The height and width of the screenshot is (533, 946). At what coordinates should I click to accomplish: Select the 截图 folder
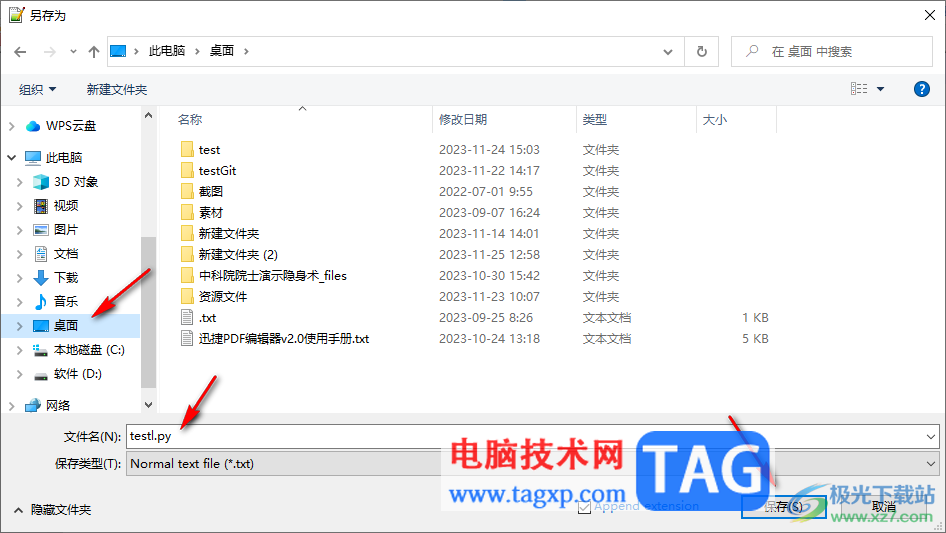(x=211, y=192)
